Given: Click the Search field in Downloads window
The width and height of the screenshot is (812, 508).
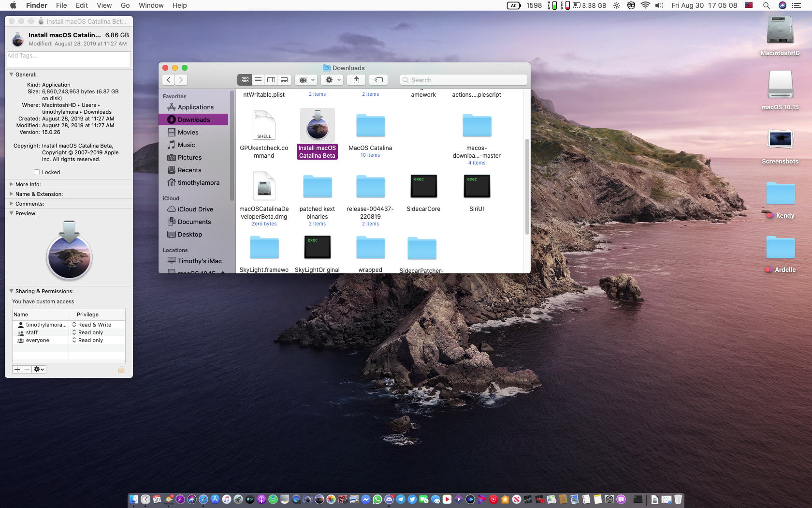Looking at the screenshot, I should (x=463, y=80).
